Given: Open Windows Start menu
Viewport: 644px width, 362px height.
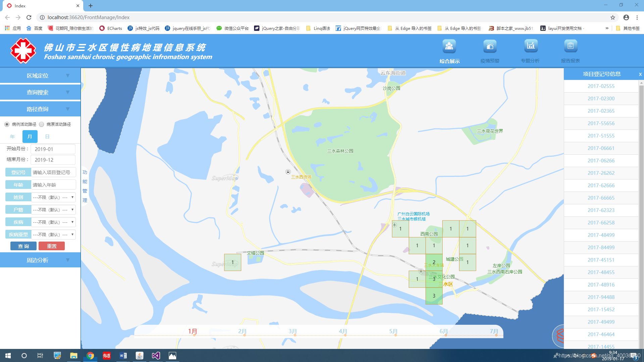Looking at the screenshot, I should (x=8, y=356).
